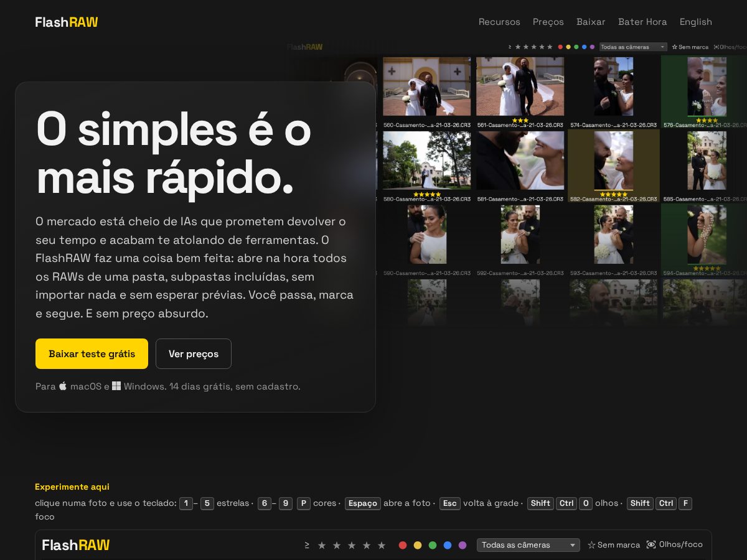Switch the site language to English
Screen dimensions: 747x560
pyautogui.click(x=696, y=22)
